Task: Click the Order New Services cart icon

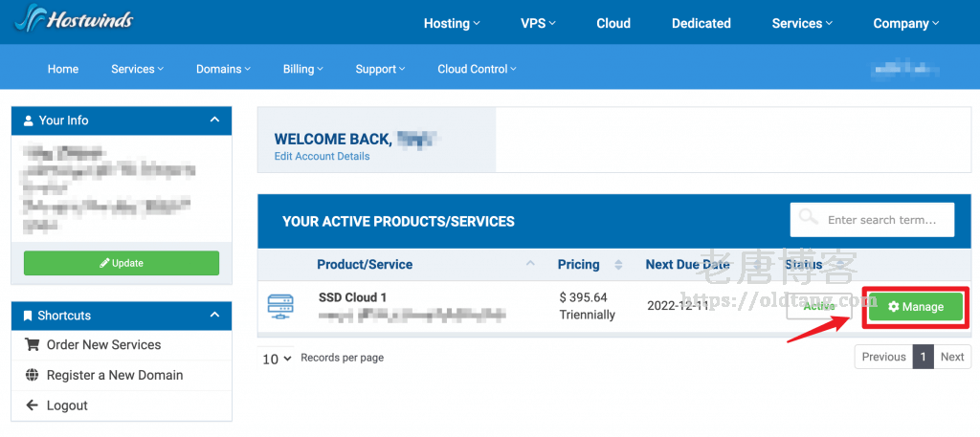Action: pos(32,344)
